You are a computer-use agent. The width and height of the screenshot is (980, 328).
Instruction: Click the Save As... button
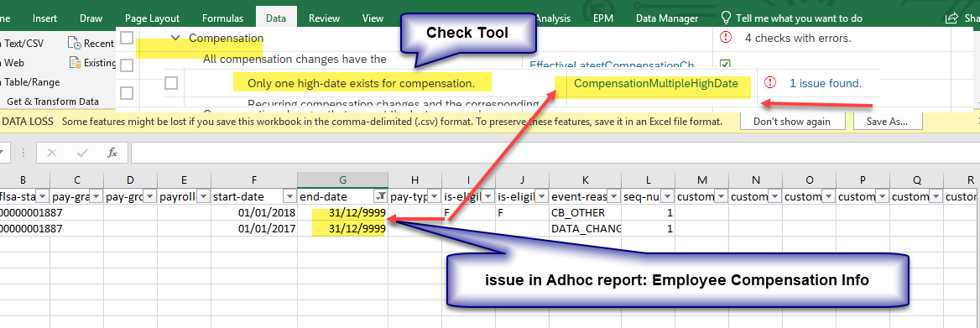click(x=888, y=121)
